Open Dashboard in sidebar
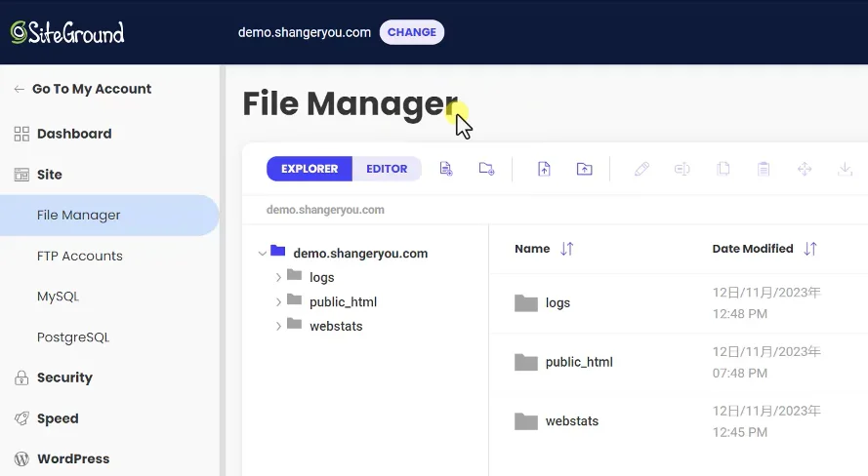The width and height of the screenshot is (868, 476). [x=74, y=134]
